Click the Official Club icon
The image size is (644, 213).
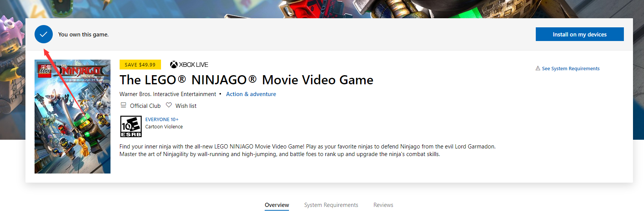123,105
